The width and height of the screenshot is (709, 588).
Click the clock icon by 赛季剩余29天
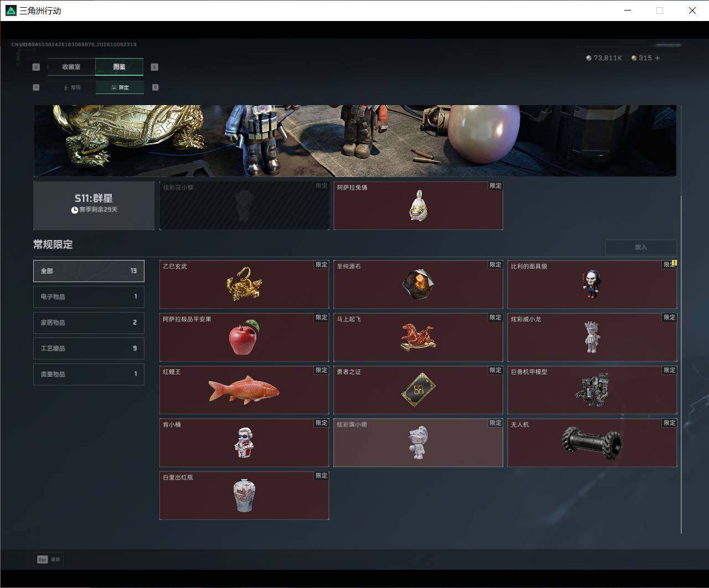[x=74, y=210]
